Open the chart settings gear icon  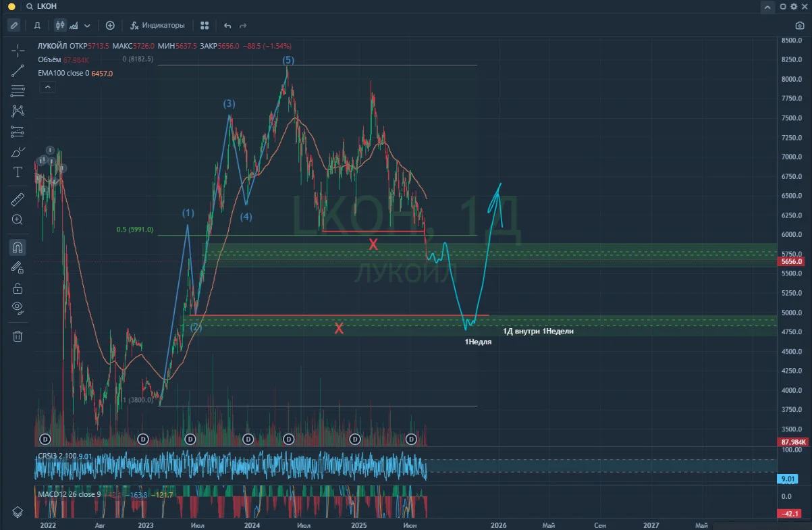tap(794, 7)
